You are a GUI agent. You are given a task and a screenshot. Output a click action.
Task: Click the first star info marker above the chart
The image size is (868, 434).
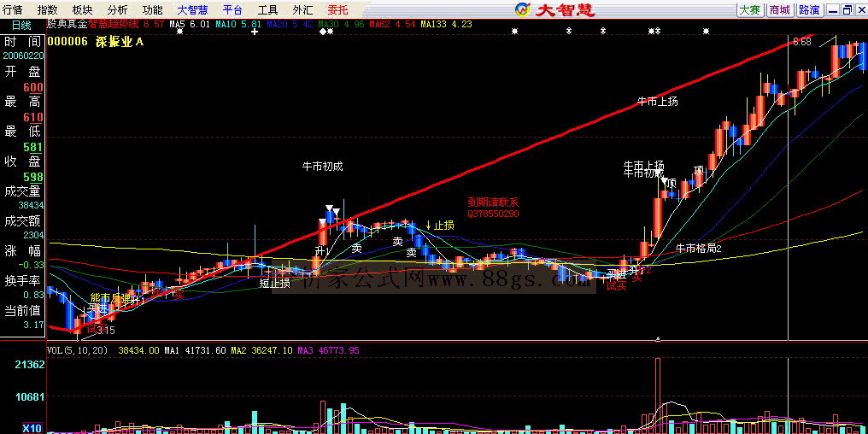coord(179,32)
